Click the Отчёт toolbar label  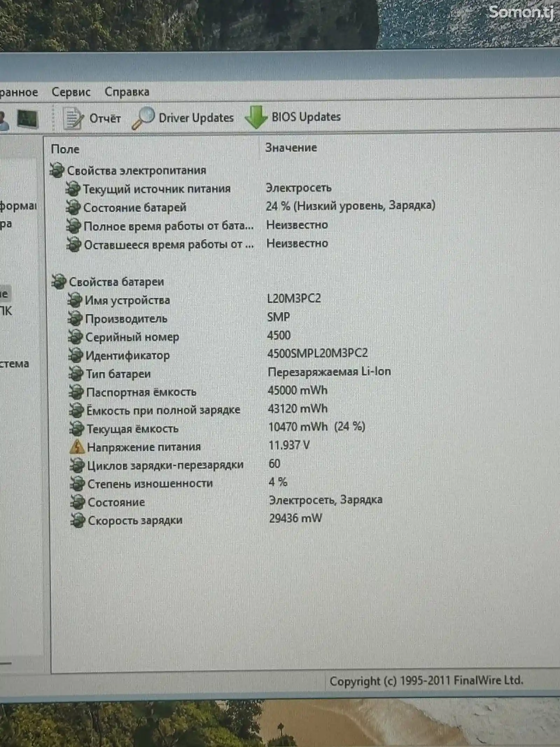coord(105,118)
